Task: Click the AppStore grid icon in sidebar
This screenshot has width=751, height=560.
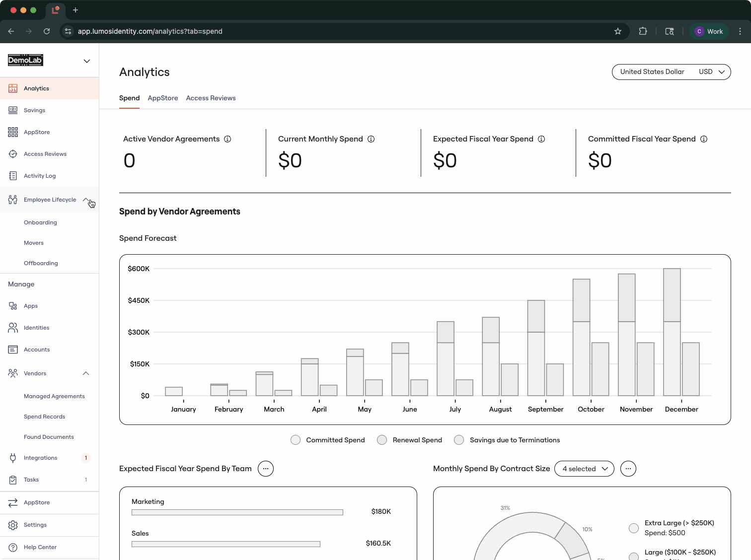Action: [13, 132]
